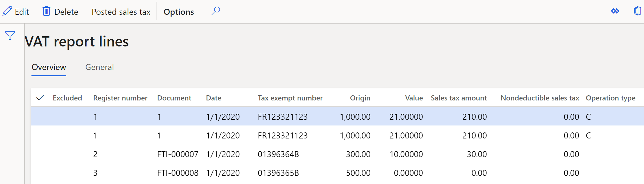Switch to the General tab

click(99, 67)
